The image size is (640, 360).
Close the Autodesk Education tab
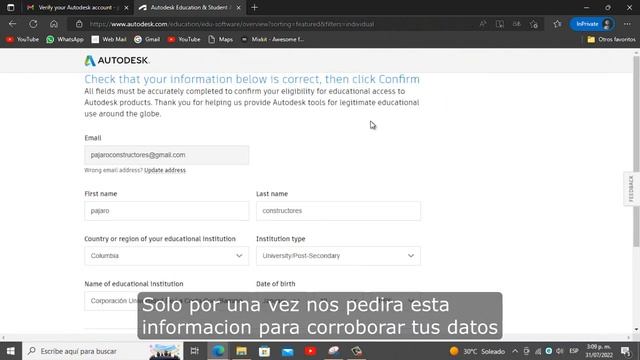click(x=238, y=7)
